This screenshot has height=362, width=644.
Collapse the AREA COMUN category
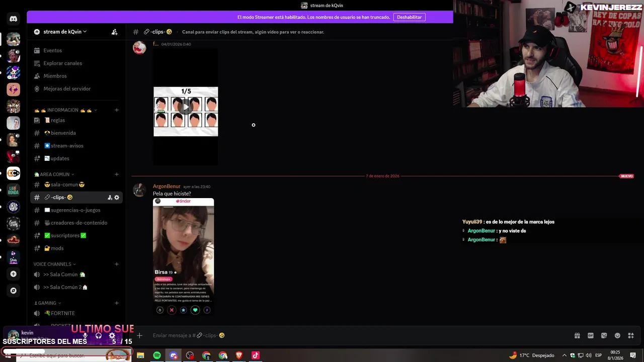coord(54,174)
